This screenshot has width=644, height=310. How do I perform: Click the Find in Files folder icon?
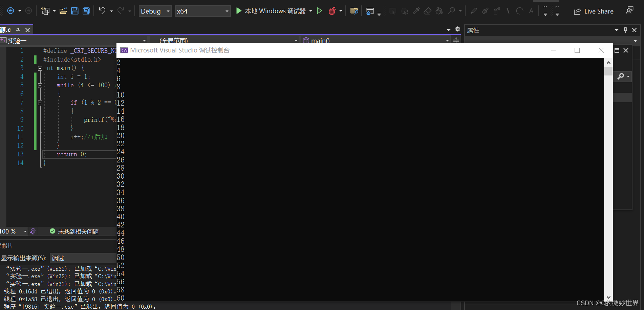354,11
